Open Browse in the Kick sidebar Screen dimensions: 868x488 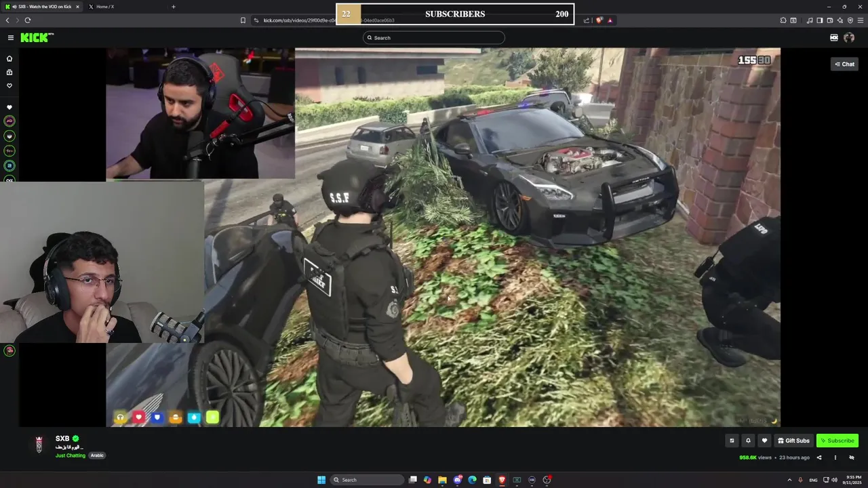(9, 72)
